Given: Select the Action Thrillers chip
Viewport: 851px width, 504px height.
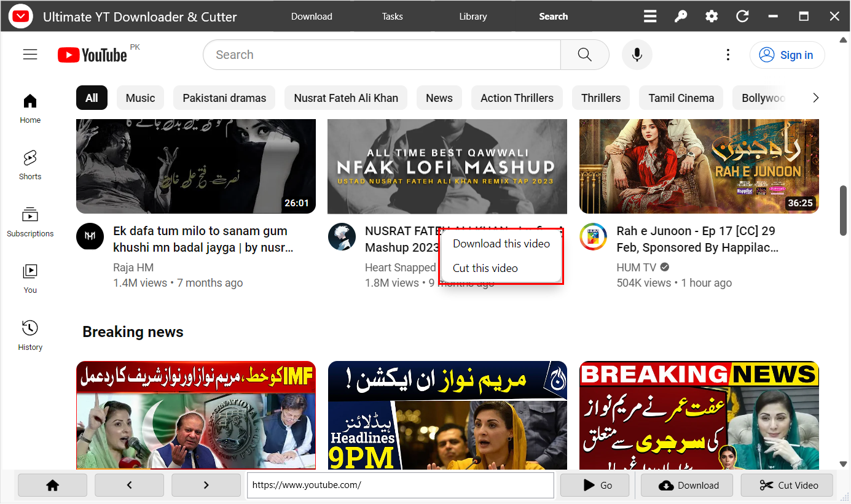Looking at the screenshot, I should tap(517, 98).
